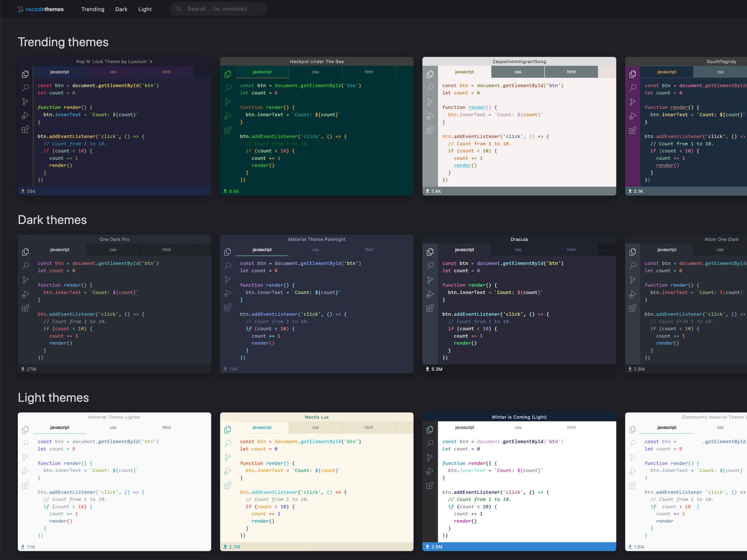Image resolution: width=747 pixels, height=560 pixels.
Task: Click the Dark themes heading
Action: coord(52,220)
